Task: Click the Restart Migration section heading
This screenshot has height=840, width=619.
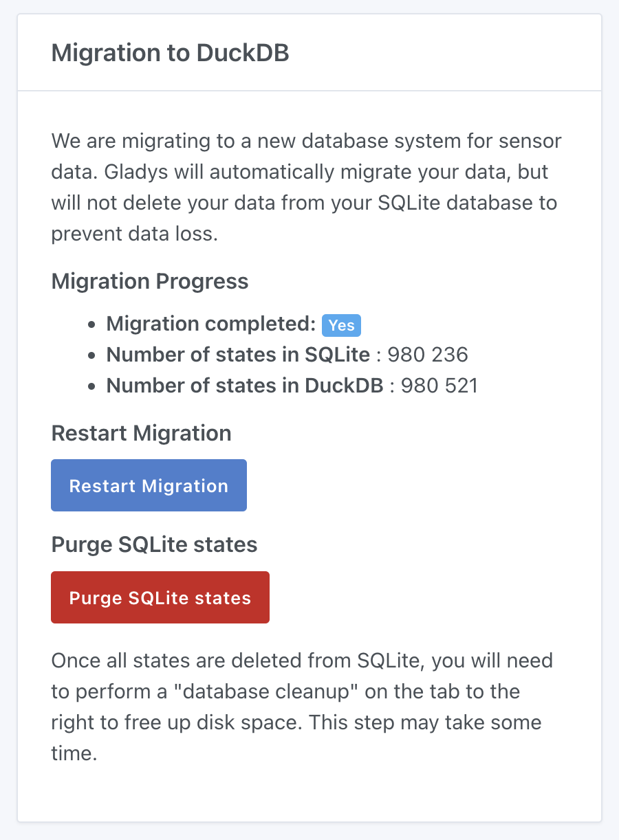Action: point(141,433)
